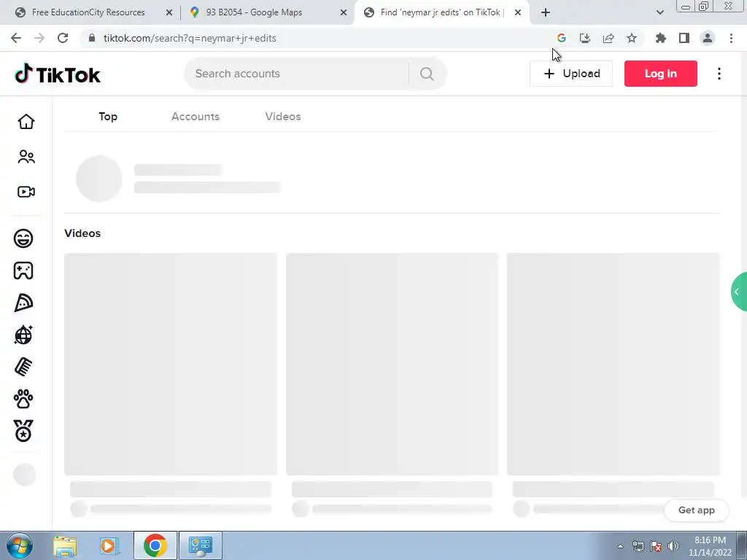Open the Chrome tab search dropdown arrow

pos(659,12)
